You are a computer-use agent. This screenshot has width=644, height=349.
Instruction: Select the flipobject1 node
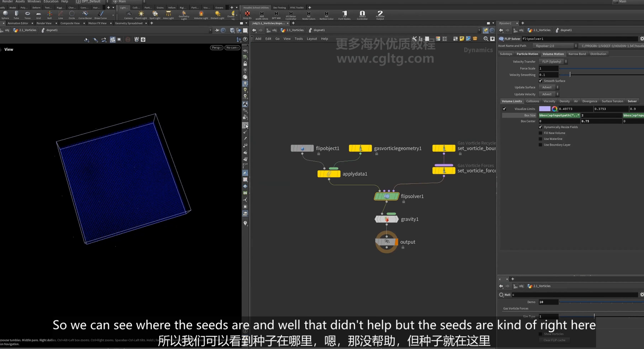pos(302,148)
